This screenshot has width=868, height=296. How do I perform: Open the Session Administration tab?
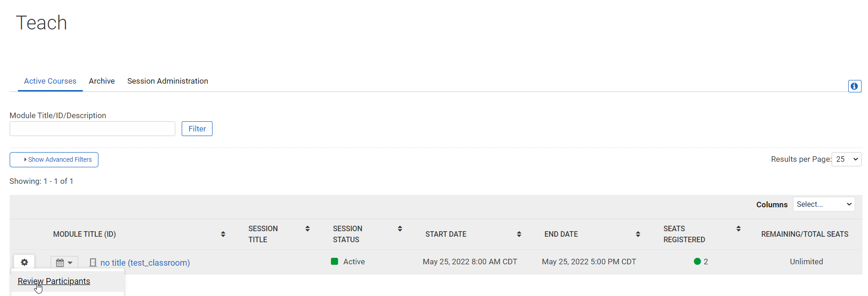[x=167, y=81]
